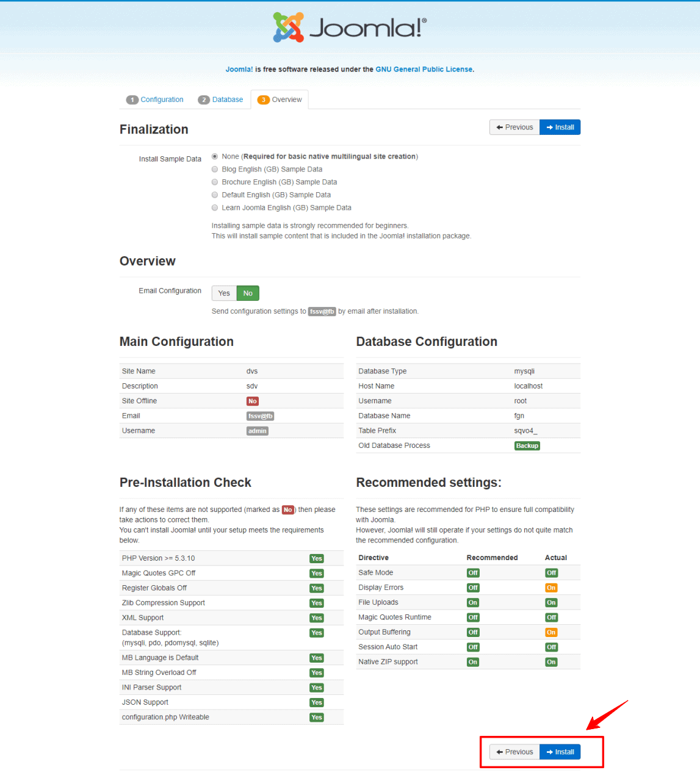
Task: Click the red 'No' badge in pre-installation note
Action: pyautogui.click(x=287, y=510)
